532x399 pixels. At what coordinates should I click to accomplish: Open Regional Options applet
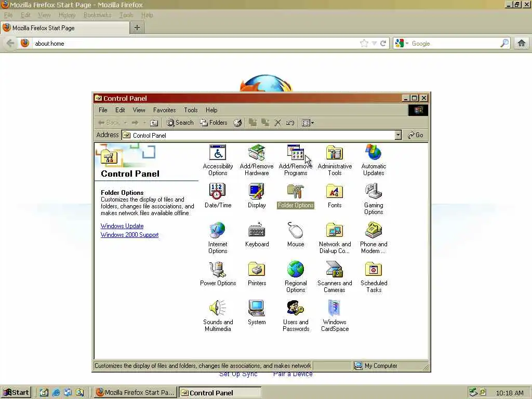tap(296, 277)
